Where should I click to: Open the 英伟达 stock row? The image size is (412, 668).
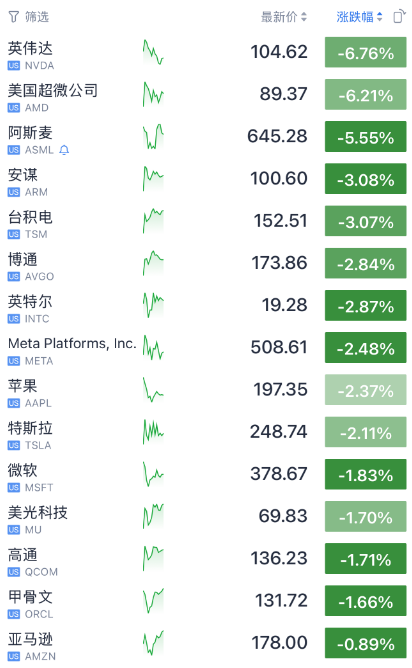click(206, 52)
